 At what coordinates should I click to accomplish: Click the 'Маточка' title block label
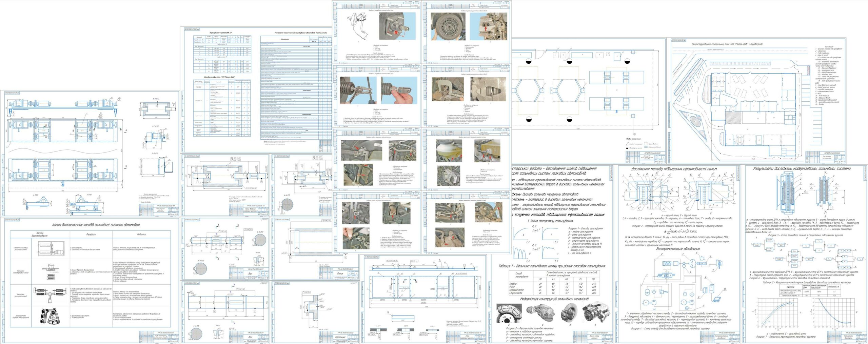[x=340, y=337]
